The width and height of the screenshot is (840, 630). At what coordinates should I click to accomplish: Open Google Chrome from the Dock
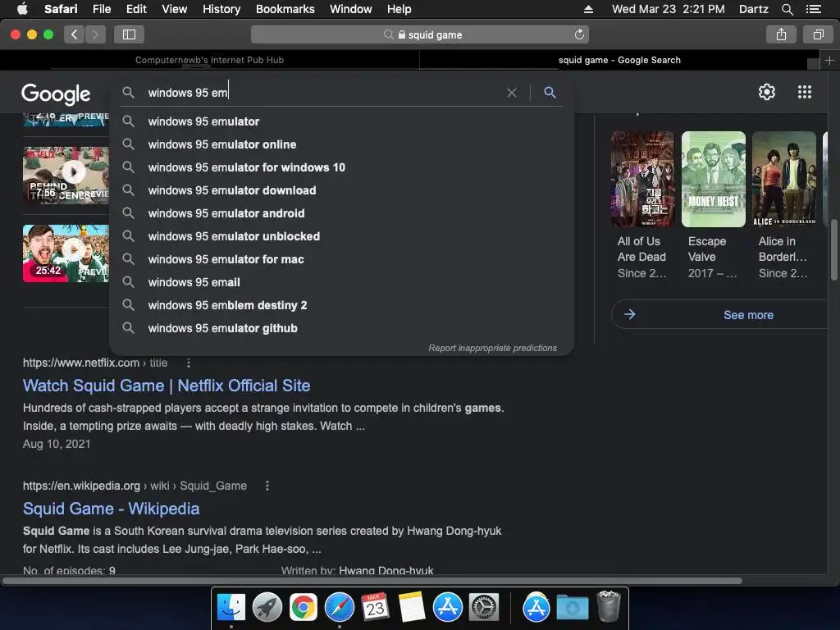[x=304, y=608]
